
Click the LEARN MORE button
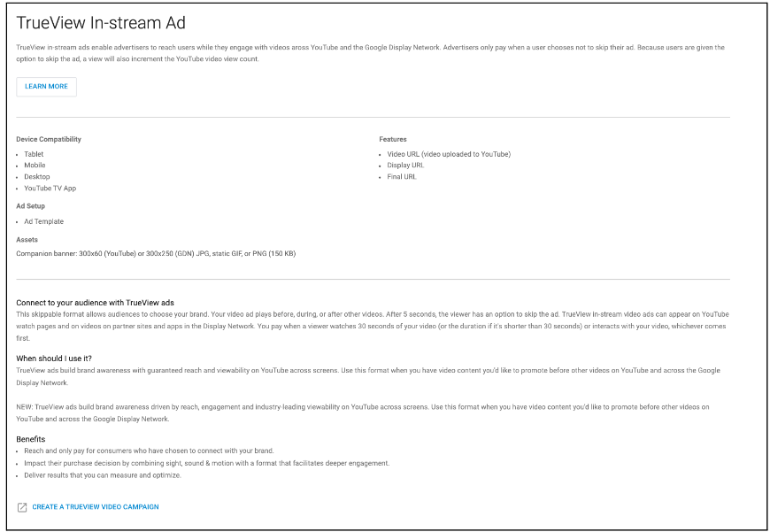[46, 87]
